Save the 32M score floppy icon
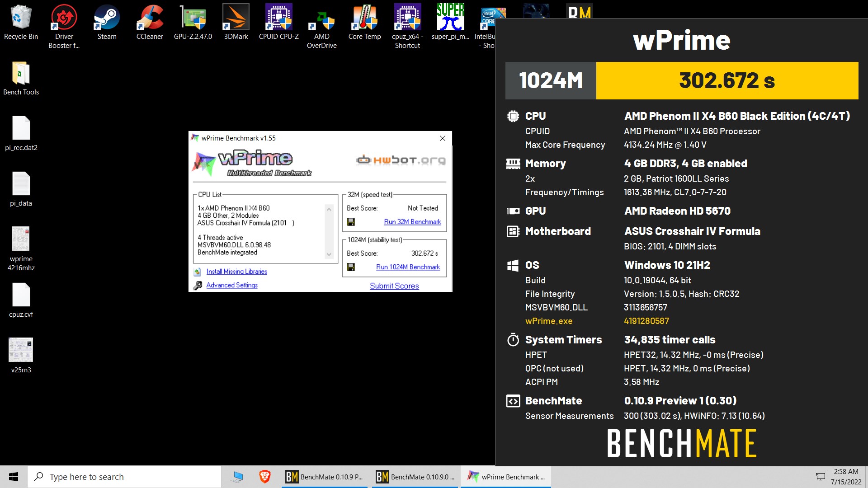The width and height of the screenshot is (868, 488). (x=351, y=222)
